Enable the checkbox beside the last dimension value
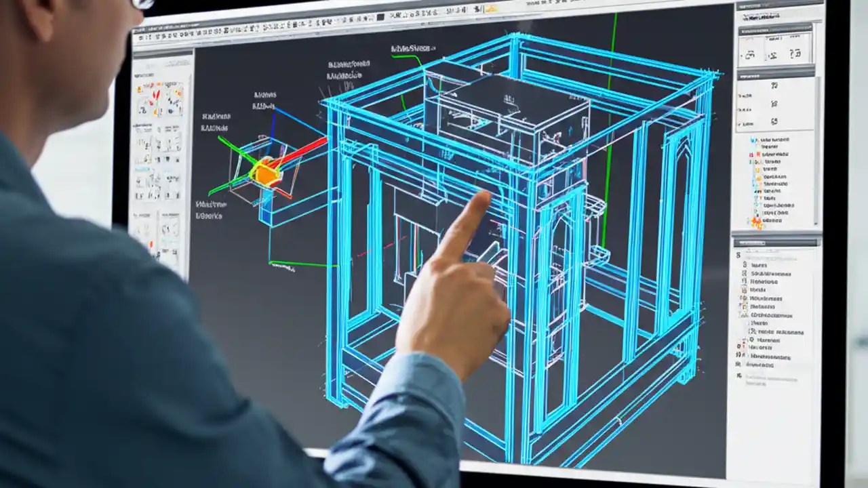The image size is (868, 488). [x=738, y=123]
